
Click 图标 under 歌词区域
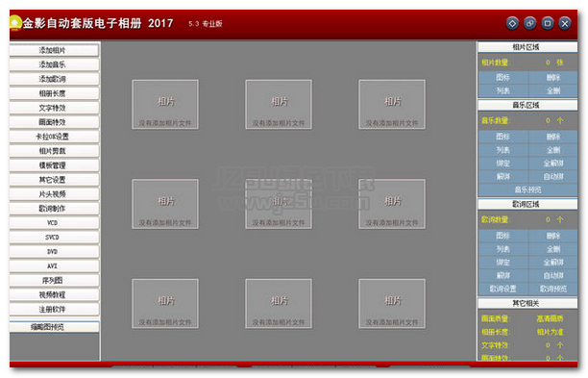[502, 236]
